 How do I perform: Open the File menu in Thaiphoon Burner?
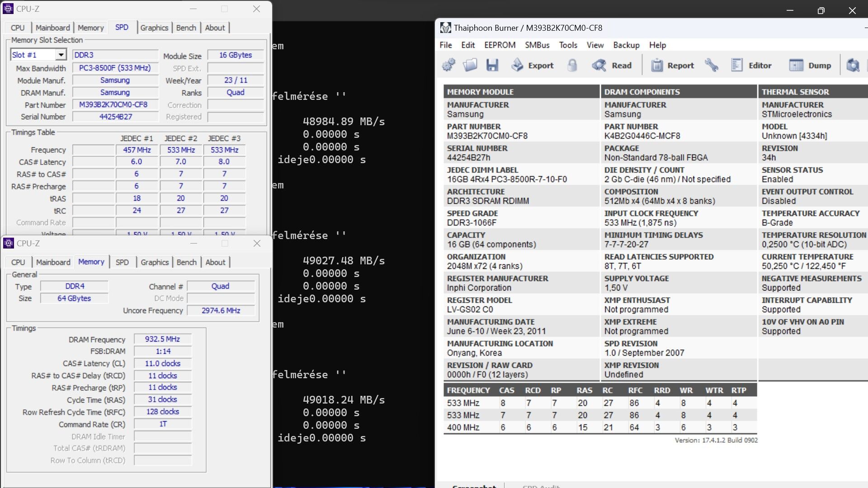[x=445, y=45]
